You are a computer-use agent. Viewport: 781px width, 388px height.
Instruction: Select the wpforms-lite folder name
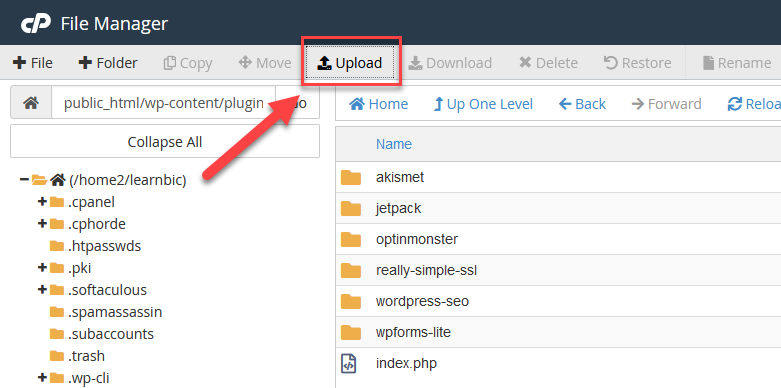click(413, 332)
